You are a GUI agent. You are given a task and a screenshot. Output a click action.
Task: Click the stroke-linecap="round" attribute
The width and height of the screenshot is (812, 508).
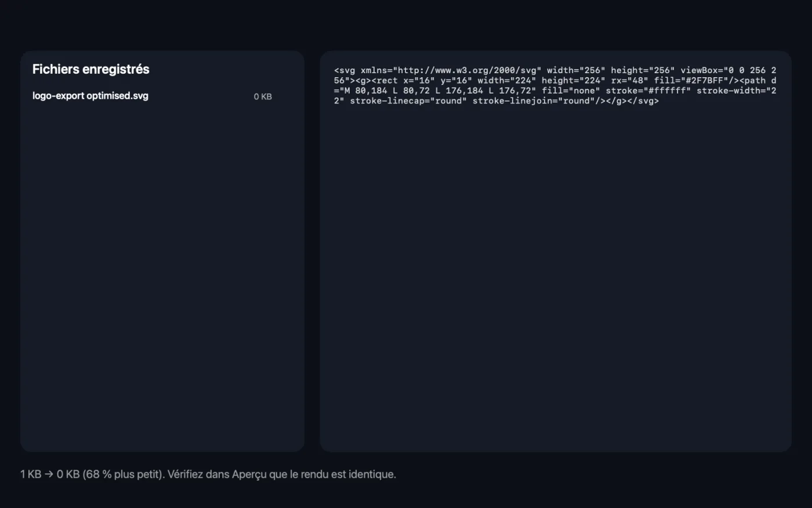(408, 101)
